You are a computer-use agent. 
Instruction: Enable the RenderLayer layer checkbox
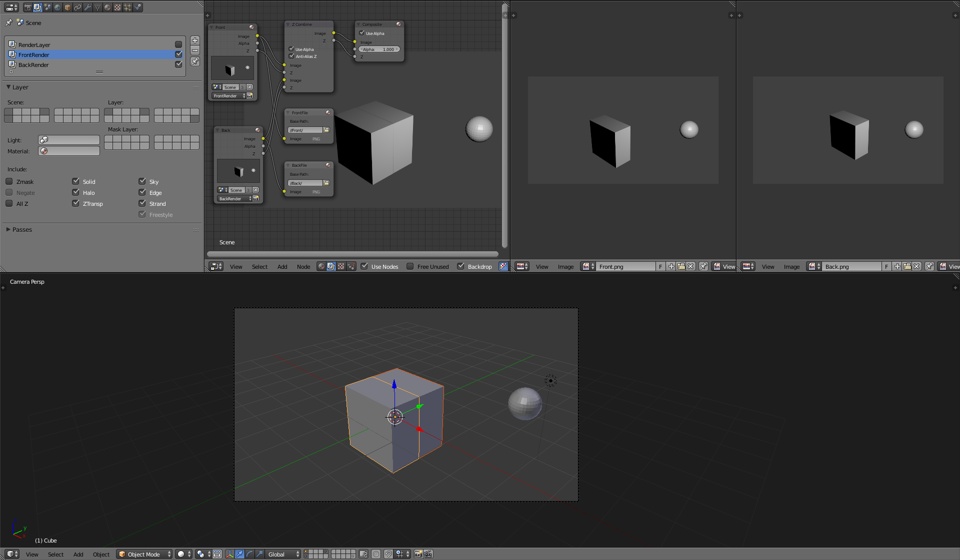coord(178,44)
